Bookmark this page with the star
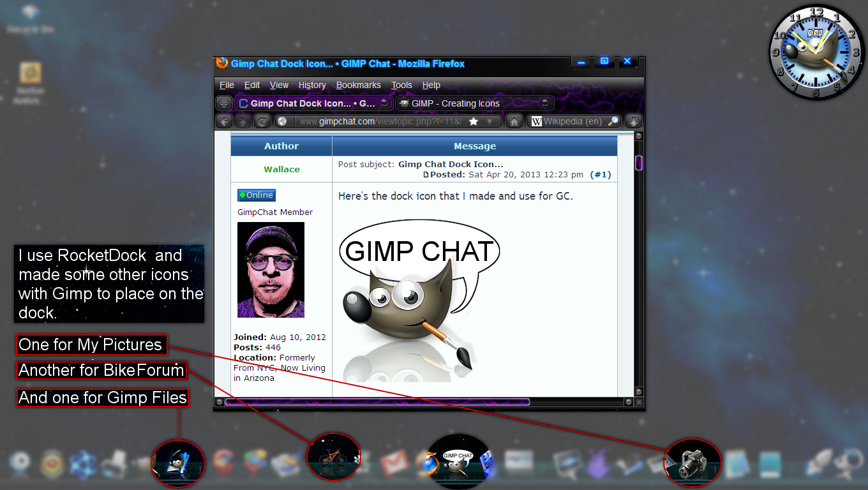Image resolution: width=868 pixels, height=490 pixels. 473,121
